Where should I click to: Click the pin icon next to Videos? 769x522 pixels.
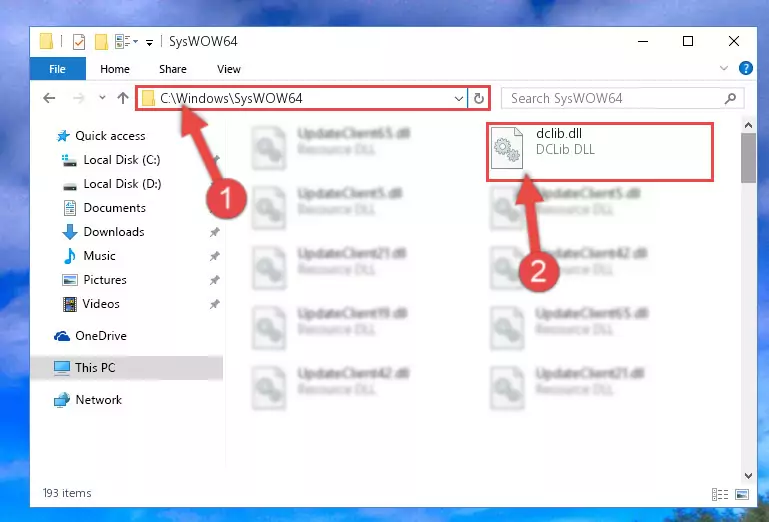tap(214, 304)
